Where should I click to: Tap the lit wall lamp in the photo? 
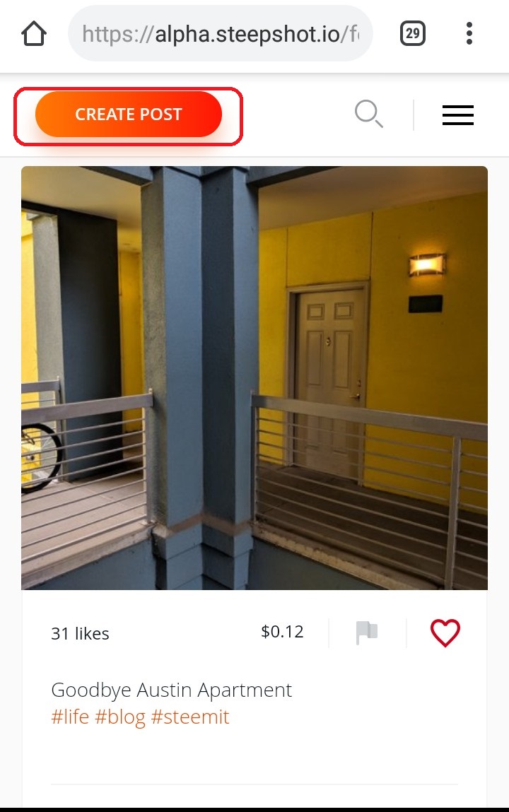427,264
